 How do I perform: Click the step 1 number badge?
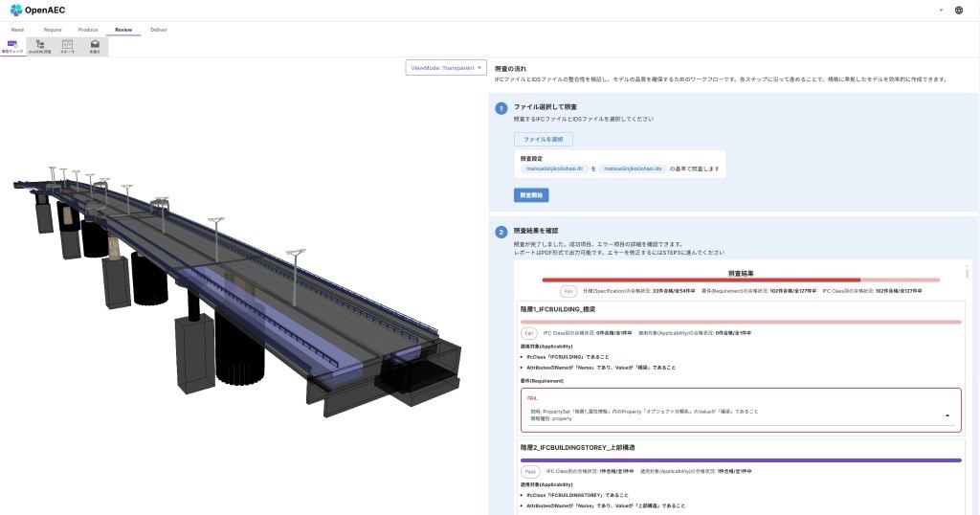(501, 108)
